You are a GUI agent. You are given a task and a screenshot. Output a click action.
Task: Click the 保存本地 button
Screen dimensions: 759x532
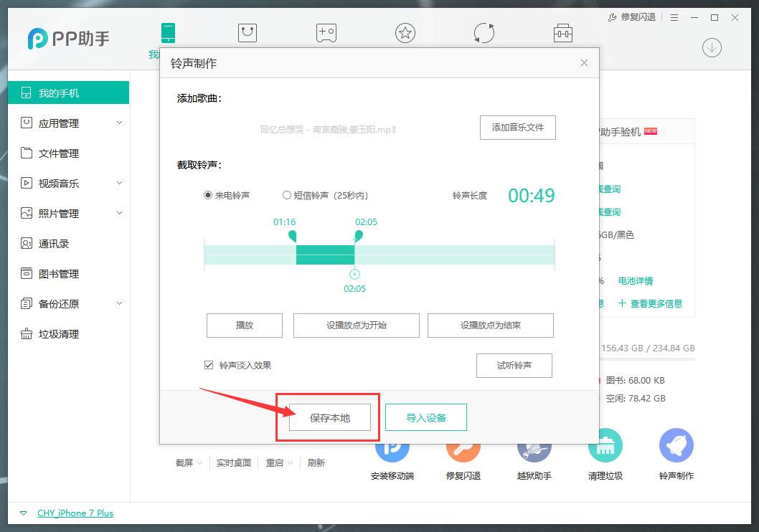click(329, 417)
